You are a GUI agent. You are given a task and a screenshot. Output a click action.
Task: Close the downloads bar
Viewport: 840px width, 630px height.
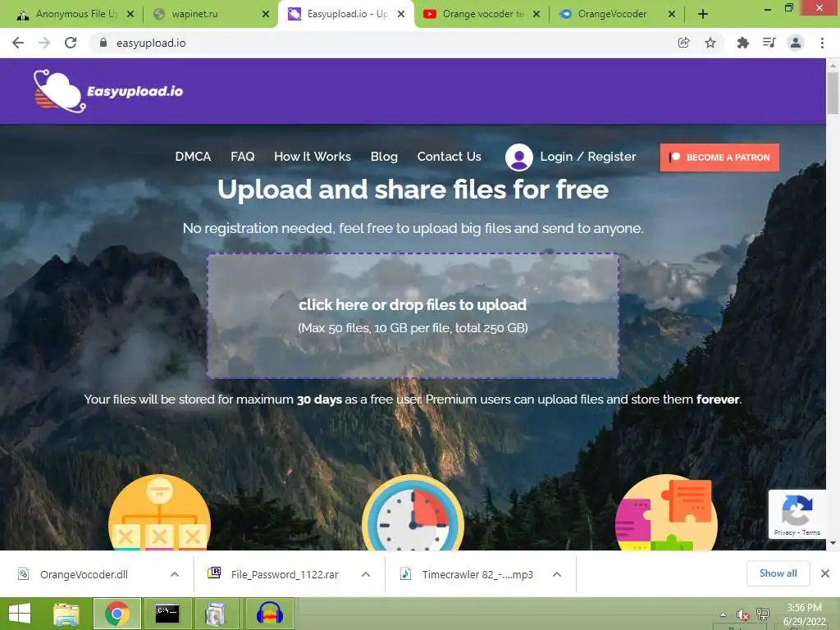point(825,573)
